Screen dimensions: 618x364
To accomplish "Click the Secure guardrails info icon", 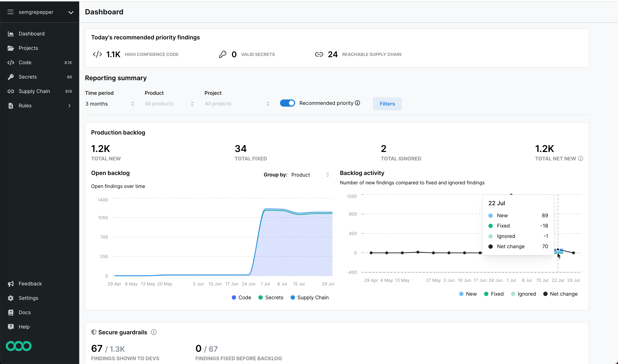I will tap(154, 332).
